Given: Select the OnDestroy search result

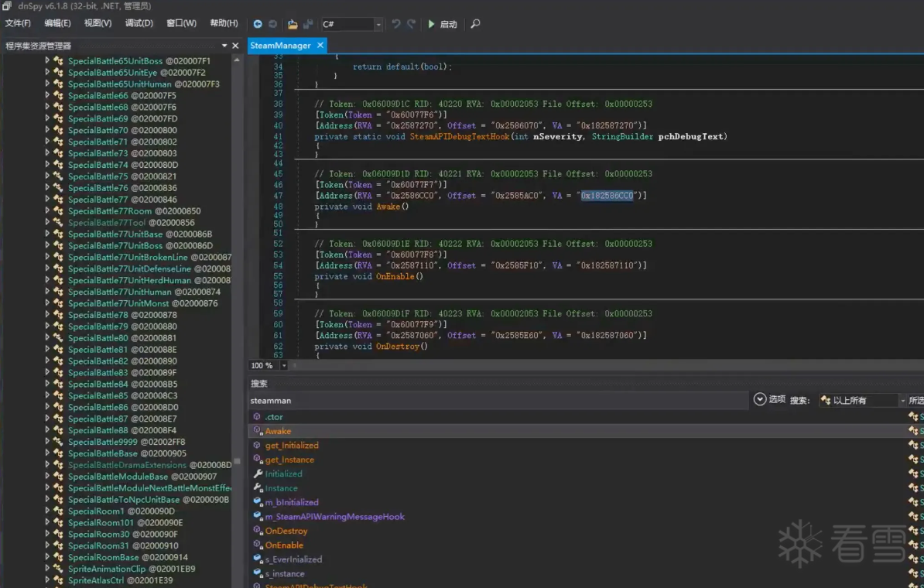Looking at the screenshot, I should [286, 531].
